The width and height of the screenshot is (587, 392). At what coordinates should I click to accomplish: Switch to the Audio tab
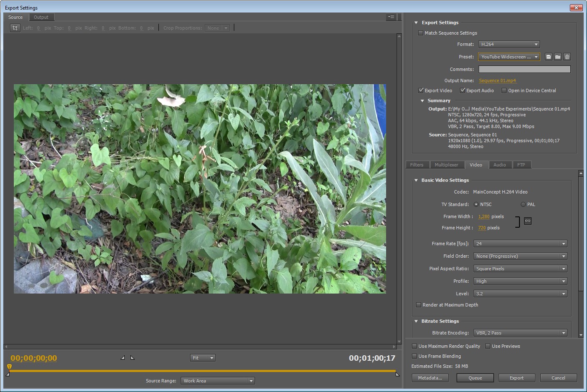click(499, 165)
